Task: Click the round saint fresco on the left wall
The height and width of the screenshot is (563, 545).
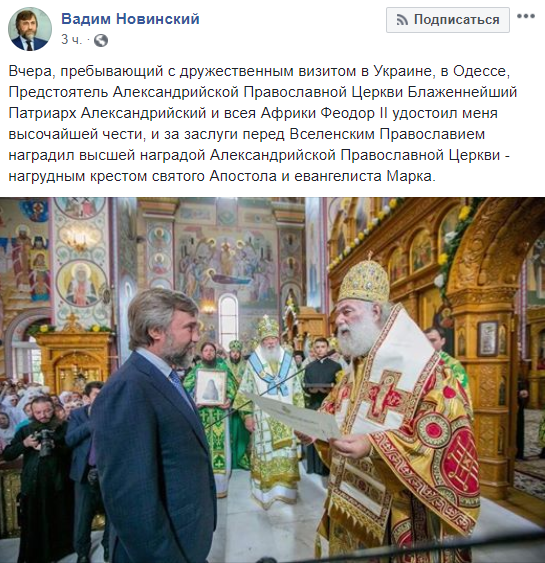Action: point(82,284)
